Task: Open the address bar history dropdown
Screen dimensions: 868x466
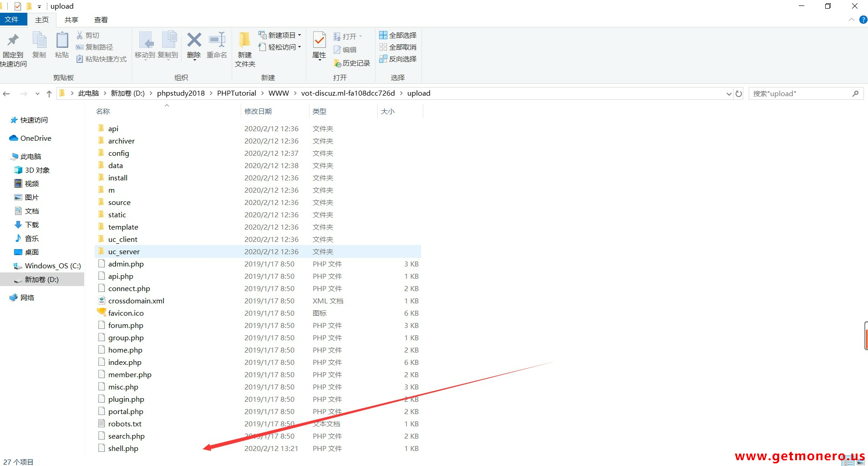Action: (x=729, y=94)
